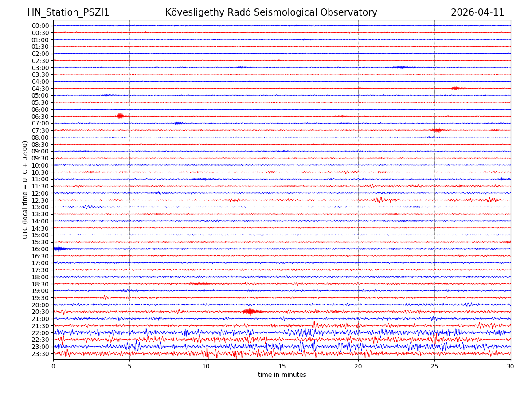Click the 2026-04-11 date label
The image size is (532, 399).
pyautogui.click(x=477, y=12)
